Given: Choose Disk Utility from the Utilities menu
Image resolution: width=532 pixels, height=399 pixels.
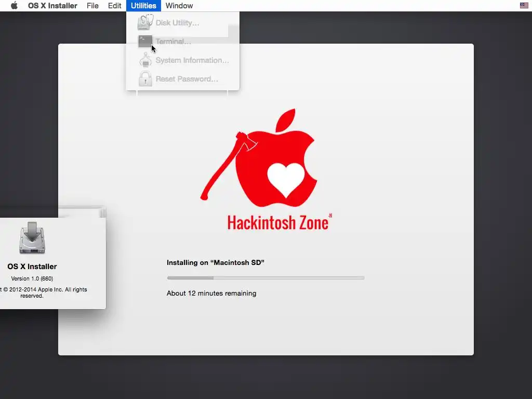Looking at the screenshot, I should [182, 23].
